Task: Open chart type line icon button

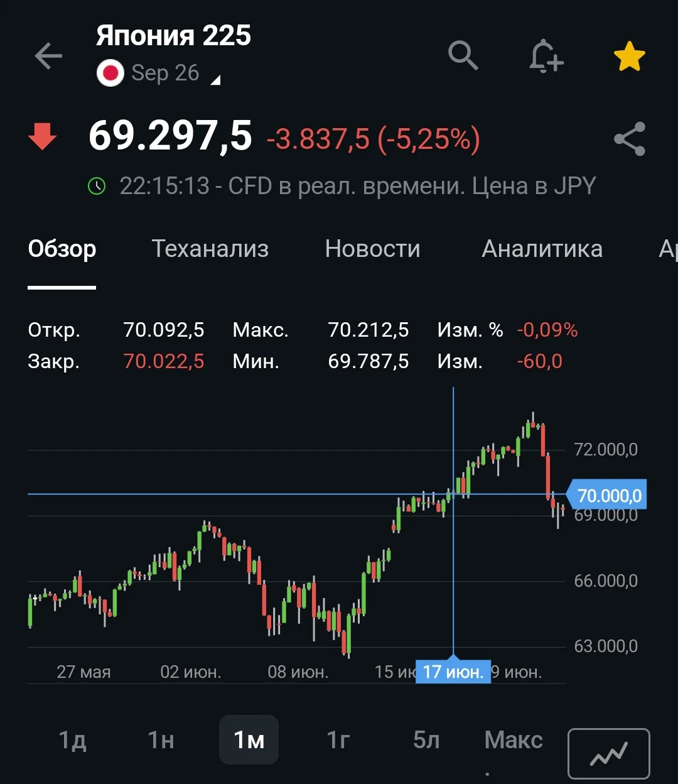Action: (608, 753)
